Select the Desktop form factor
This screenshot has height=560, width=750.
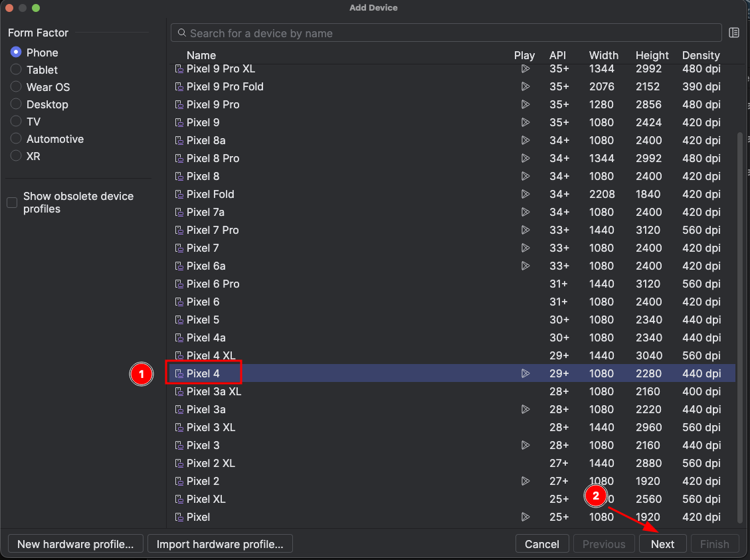[x=16, y=104]
